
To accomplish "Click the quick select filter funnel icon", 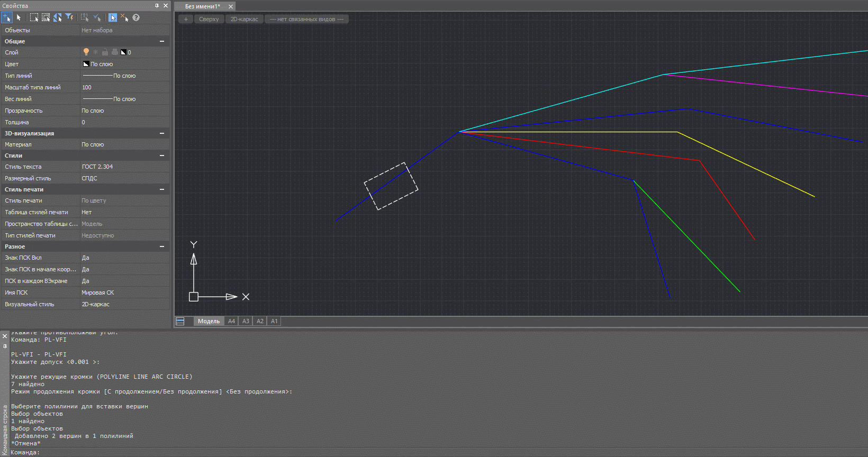I will [69, 17].
